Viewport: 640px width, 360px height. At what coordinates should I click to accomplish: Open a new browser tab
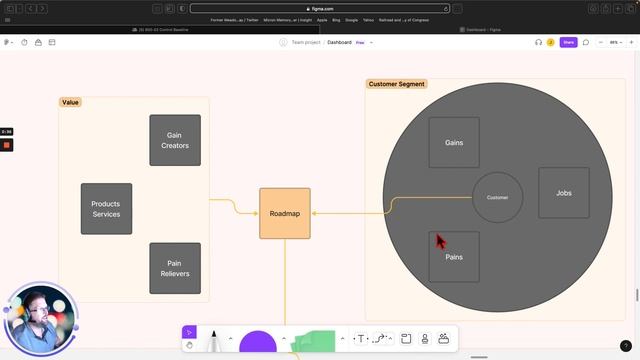coord(618,9)
